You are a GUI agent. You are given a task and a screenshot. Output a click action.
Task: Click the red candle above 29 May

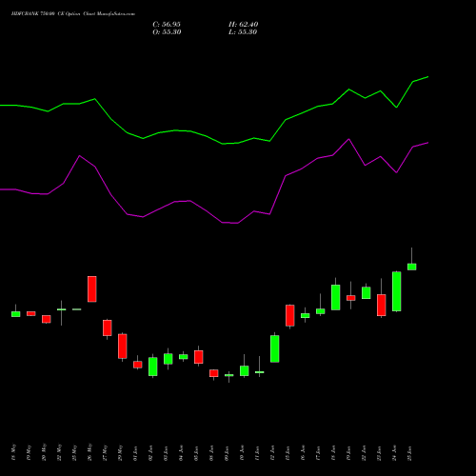coord(123,347)
